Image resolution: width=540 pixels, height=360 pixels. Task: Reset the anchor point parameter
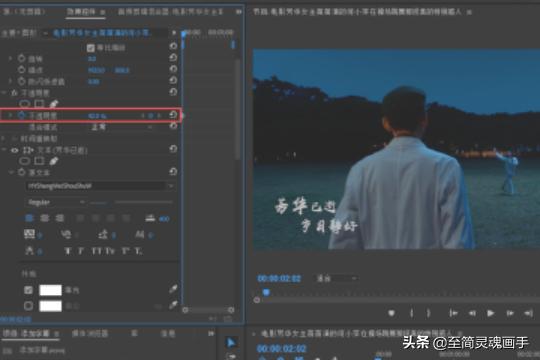173,69
